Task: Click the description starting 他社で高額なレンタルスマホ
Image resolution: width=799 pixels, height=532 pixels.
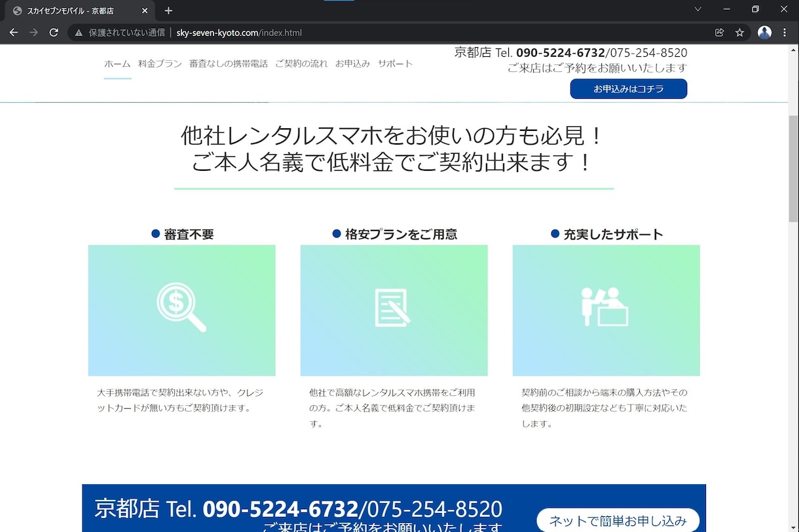Action: coord(392,408)
